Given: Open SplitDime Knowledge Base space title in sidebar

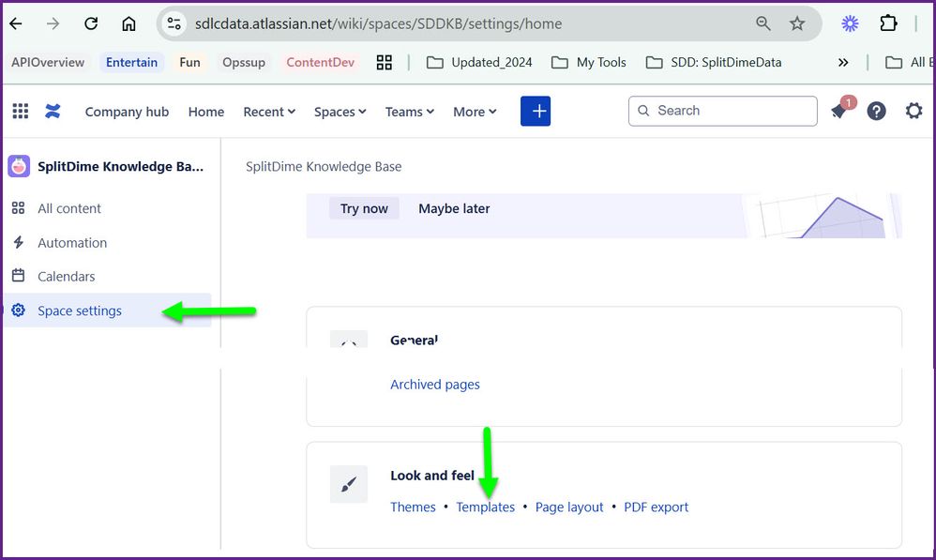Looking at the screenshot, I should click(121, 167).
